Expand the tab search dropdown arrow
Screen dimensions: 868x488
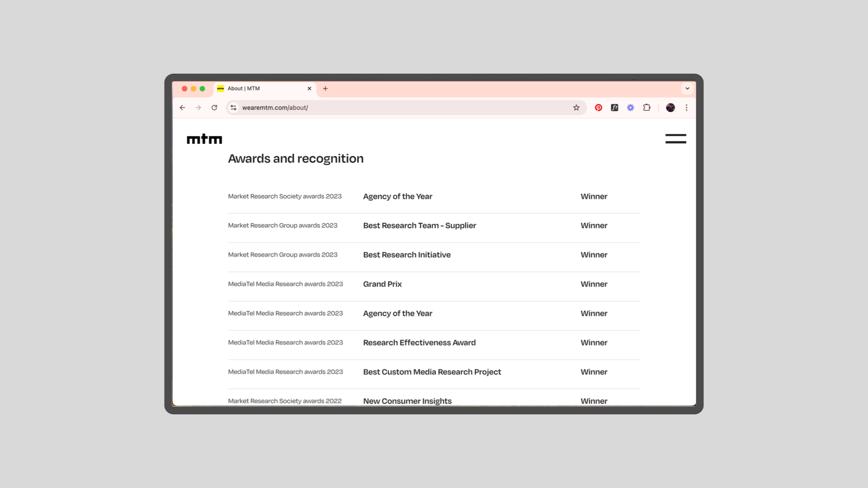(x=687, y=89)
